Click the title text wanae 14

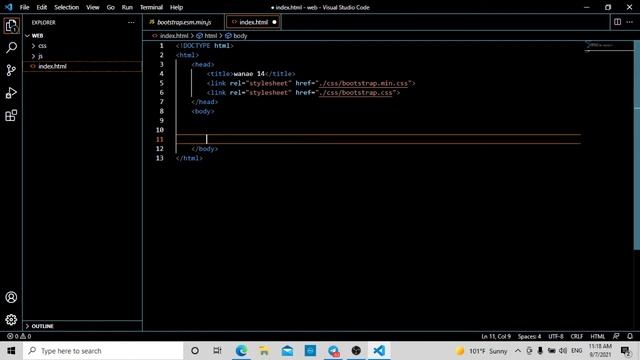pyautogui.click(x=249, y=74)
